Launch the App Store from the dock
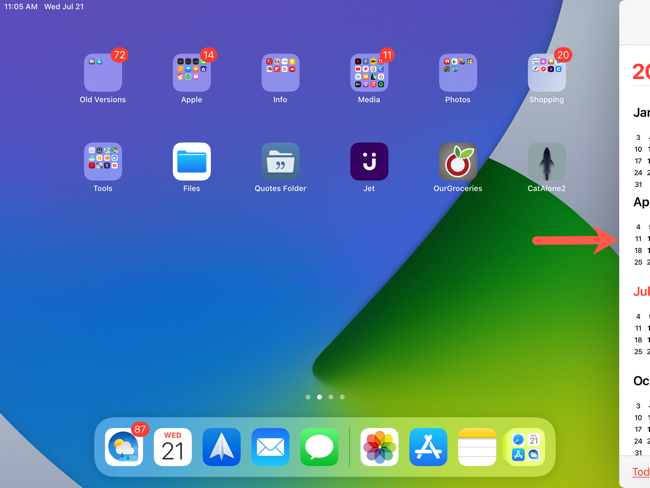The width and height of the screenshot is (650, 488). tap(428, 447)
